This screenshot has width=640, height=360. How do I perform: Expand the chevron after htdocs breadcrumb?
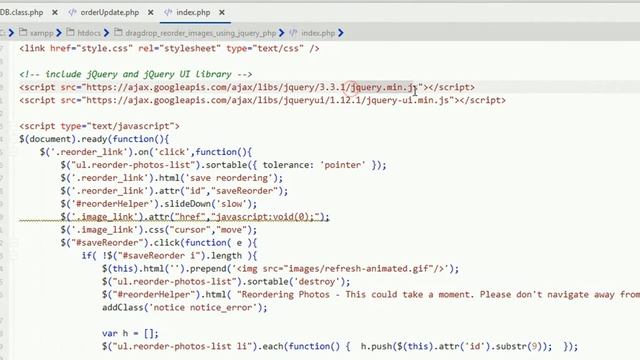click(107, 33)
